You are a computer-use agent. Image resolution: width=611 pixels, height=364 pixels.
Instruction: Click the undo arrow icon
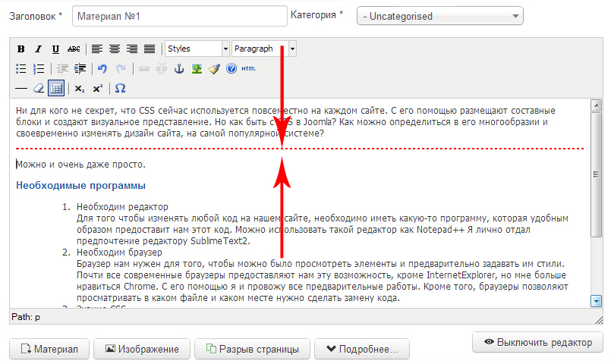[102, 68]
